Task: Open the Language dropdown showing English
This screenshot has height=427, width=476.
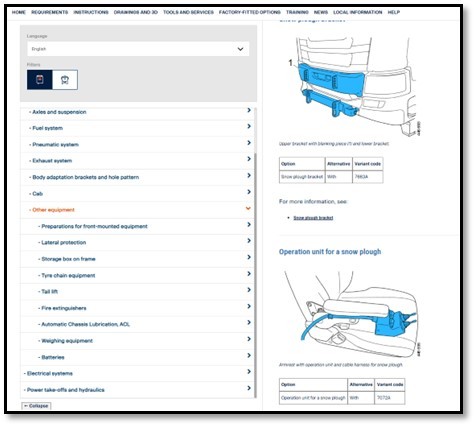Action: [x=138, y=49]
